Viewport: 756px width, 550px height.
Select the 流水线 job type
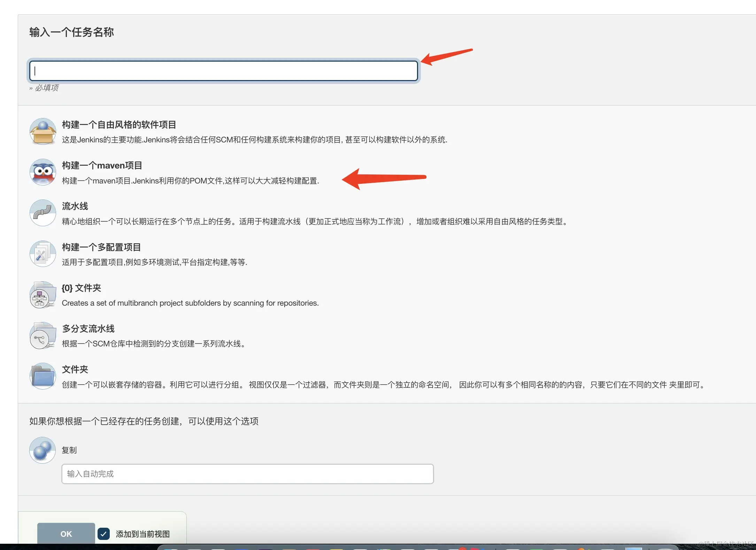[x=75, y=206]
